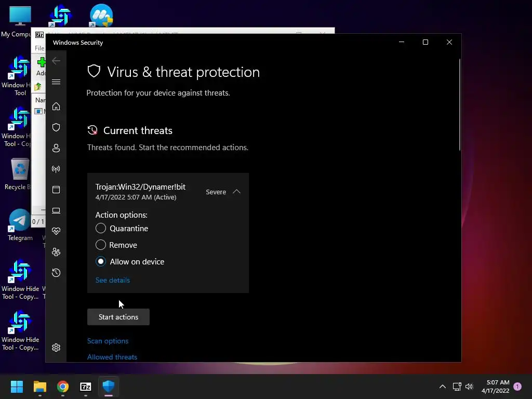Open the Allowed threats link
Screen dimensions: 532x399
pos(112,357)
